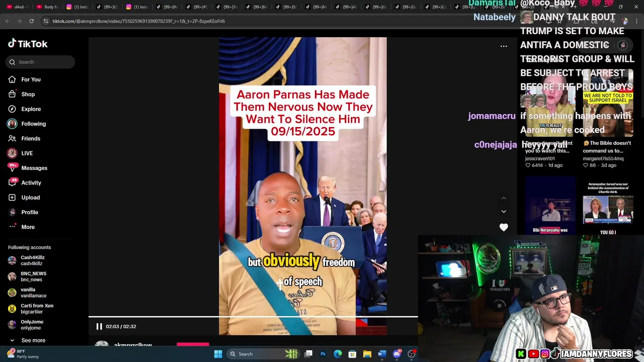Click the TikTok logo
Screen dimensions: 644x362
(28, 44)
